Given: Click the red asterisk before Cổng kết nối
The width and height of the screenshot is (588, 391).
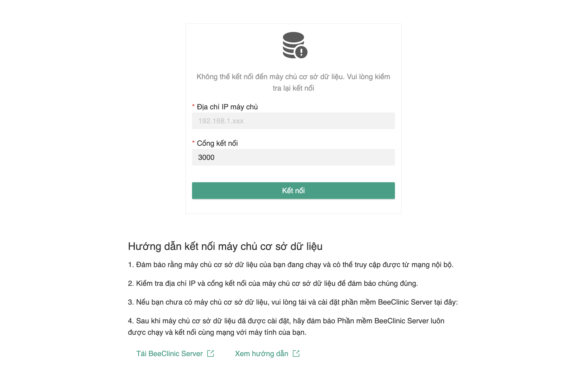Looking at the screenshot, I should (x=193, y=142).
